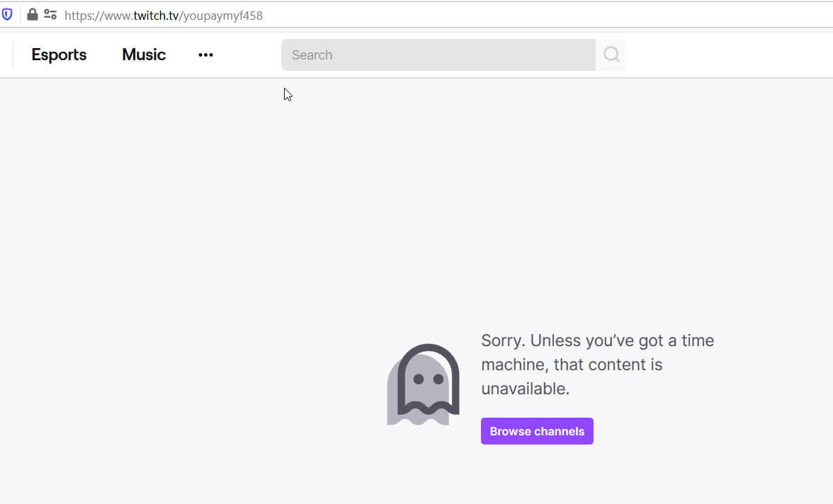Click the purple tracking protection shield icon
This screenshot has width=833, height=504.
click(7, 14)
